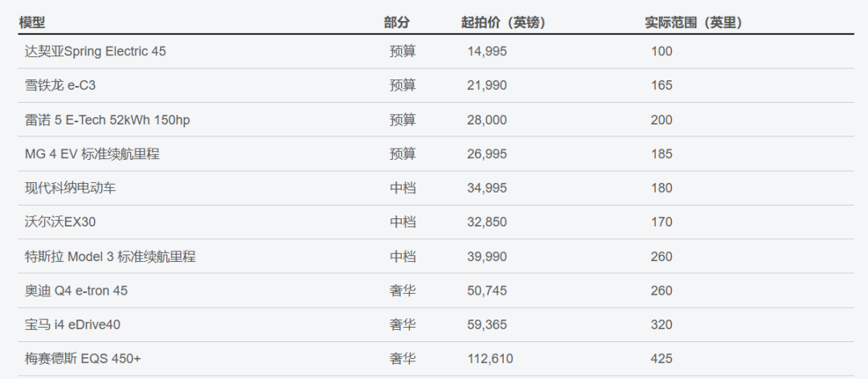Viewport: 868px width, 379px height.
Task: Select the 沃尔沃EX30 model cell
Action: pyautogui.click(x=61, y=222)
